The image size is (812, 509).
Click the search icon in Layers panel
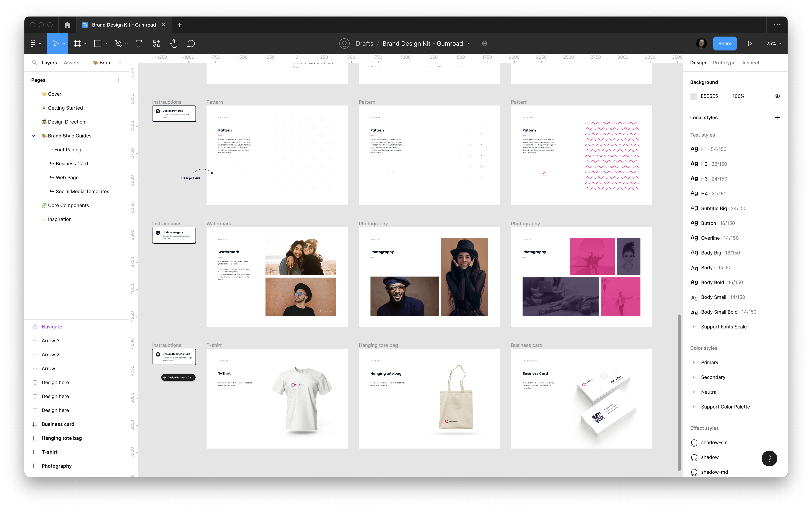point(34,63)
